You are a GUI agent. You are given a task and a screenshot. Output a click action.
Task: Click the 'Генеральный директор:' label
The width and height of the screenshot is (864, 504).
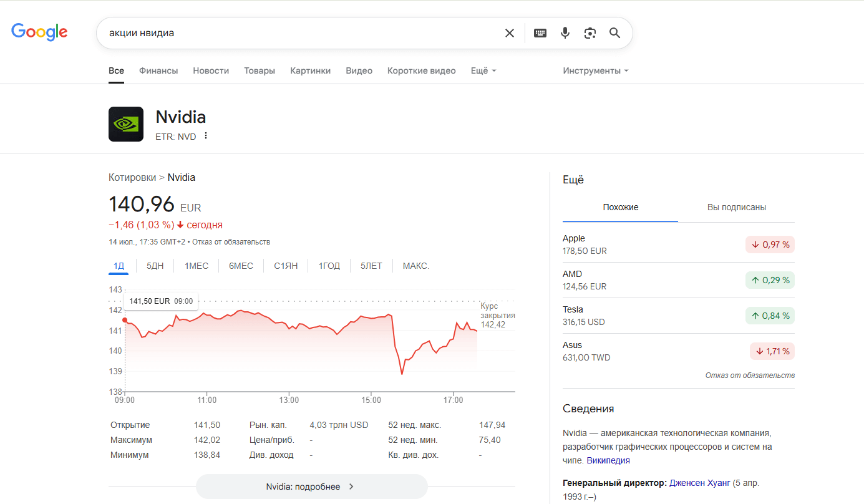(x=615, y=483)
